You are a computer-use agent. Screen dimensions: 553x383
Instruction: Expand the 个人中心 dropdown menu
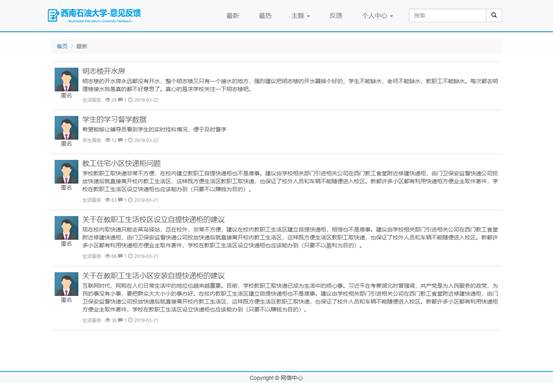tap(377, 16)
